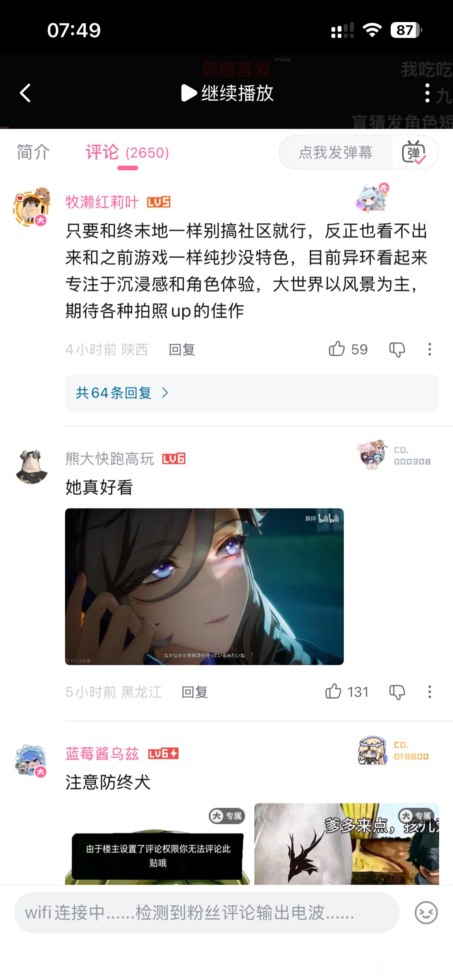The width and height of the screenshot is (453, 980).
Task: Resume video with 继续播放
Action: pos(227,93)
